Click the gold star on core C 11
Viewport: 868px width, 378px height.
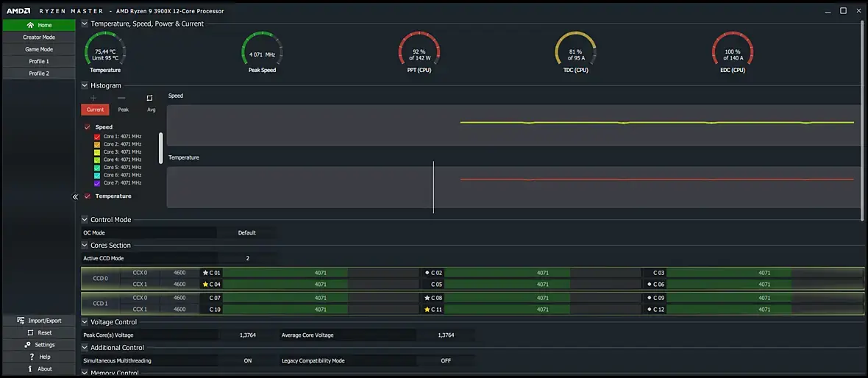(x=427, y=310)
